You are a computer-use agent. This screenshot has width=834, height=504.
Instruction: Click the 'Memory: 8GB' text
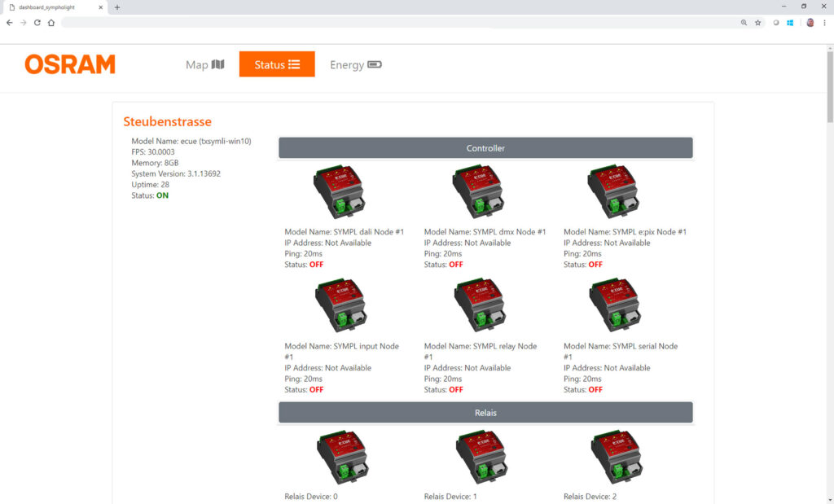coord(155,163)
